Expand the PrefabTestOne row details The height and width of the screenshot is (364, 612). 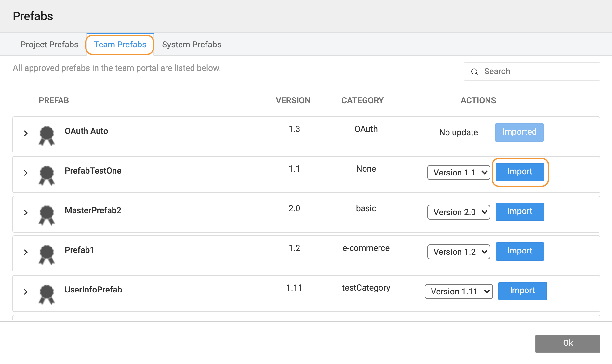tap(26, 173)
